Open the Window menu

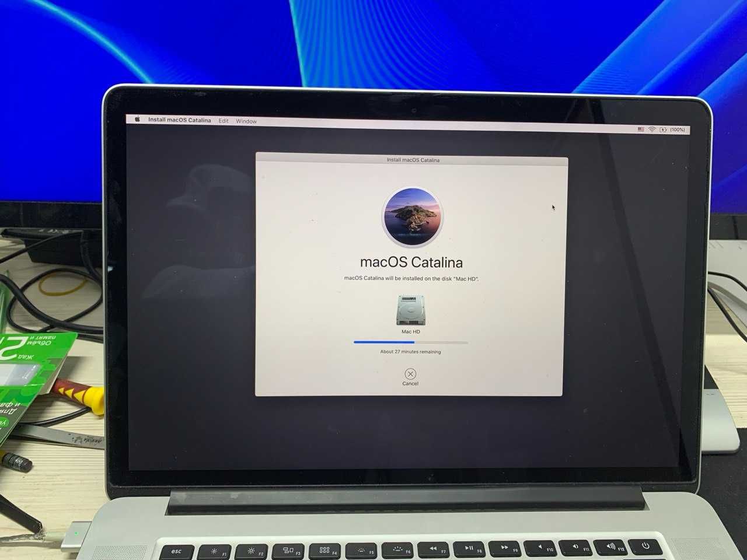point(246,121)
